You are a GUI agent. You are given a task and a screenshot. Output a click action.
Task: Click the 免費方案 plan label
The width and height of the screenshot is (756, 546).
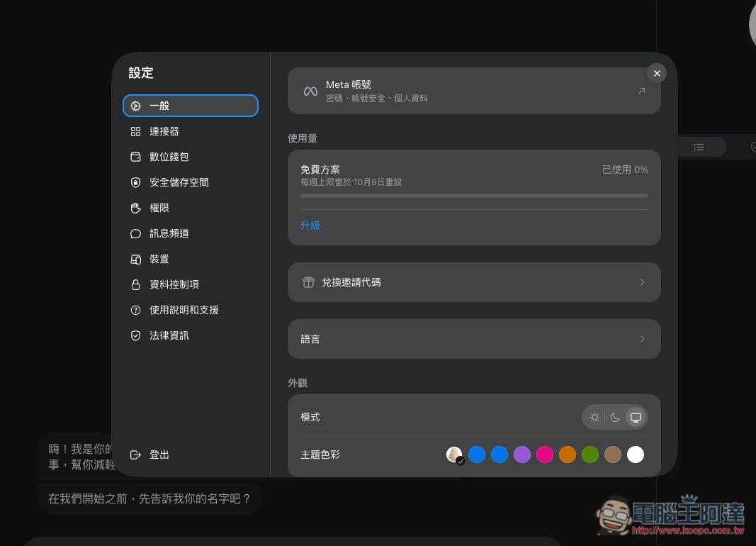tap(320, 169)
